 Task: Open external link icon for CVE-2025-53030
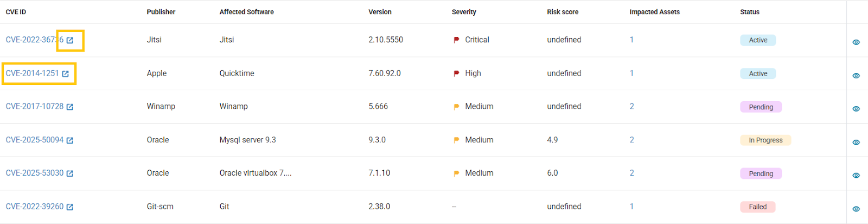(x=69, y=173)
